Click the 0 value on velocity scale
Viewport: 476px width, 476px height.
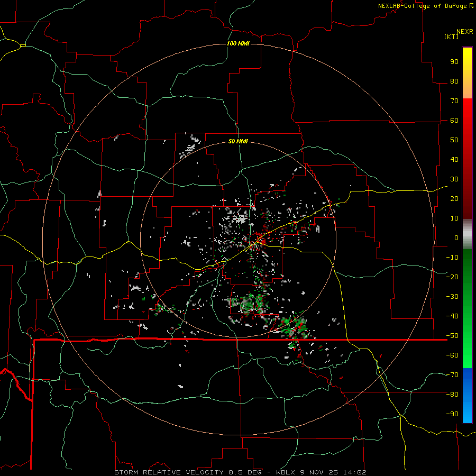pos(456,237)
